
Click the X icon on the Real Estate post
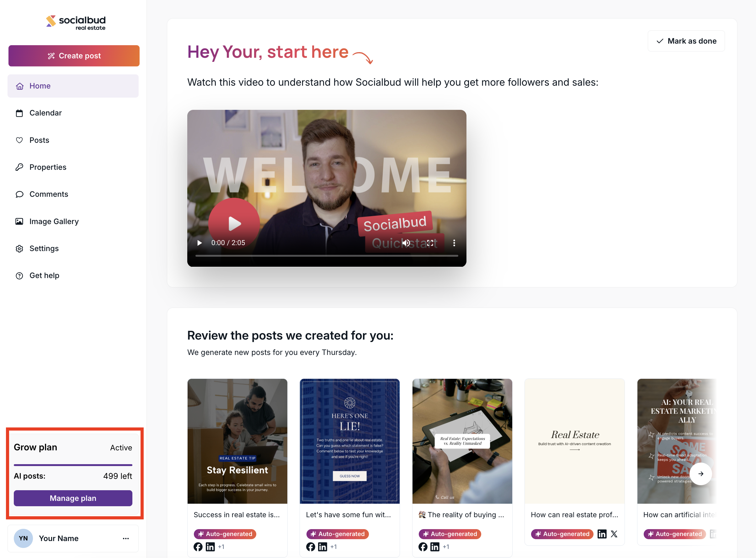(x=614, y=534)
